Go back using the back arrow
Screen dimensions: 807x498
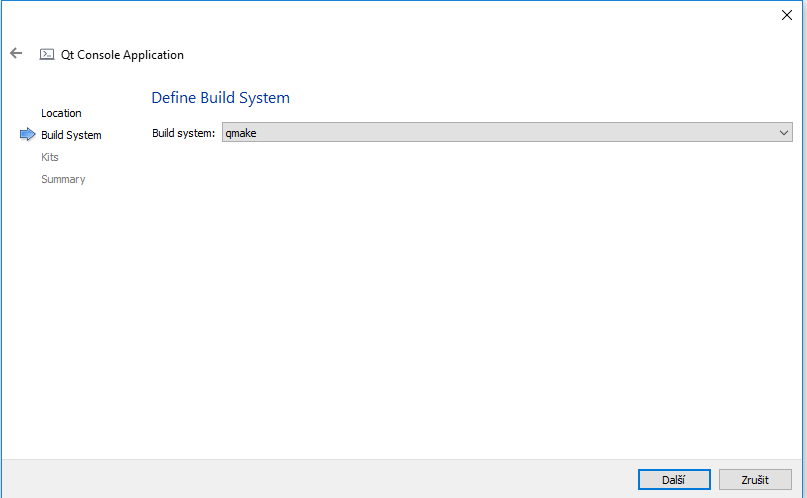[16, 54]
